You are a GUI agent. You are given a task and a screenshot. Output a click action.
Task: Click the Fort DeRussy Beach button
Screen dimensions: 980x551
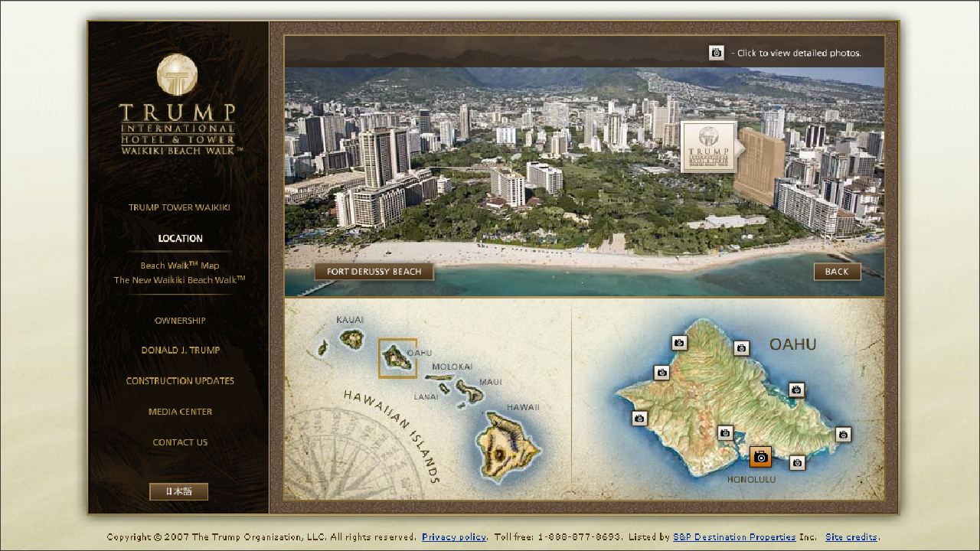[374, 272]
